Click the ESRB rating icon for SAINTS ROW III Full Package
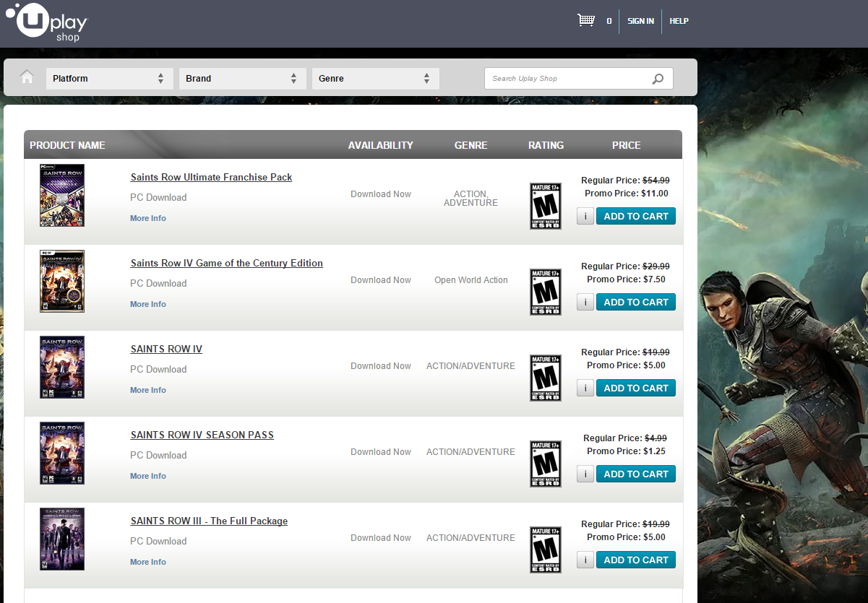Screen dimensions: 868x603 546,550
